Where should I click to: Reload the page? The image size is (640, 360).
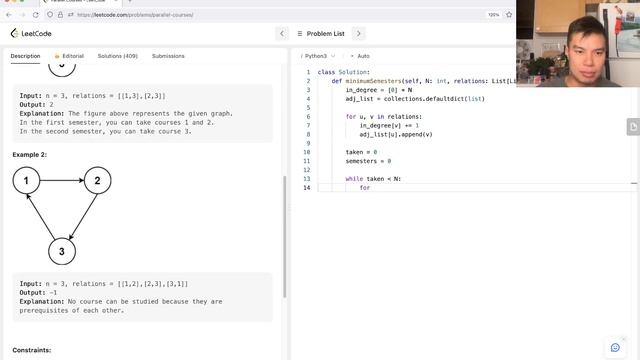tap(36, 15)
